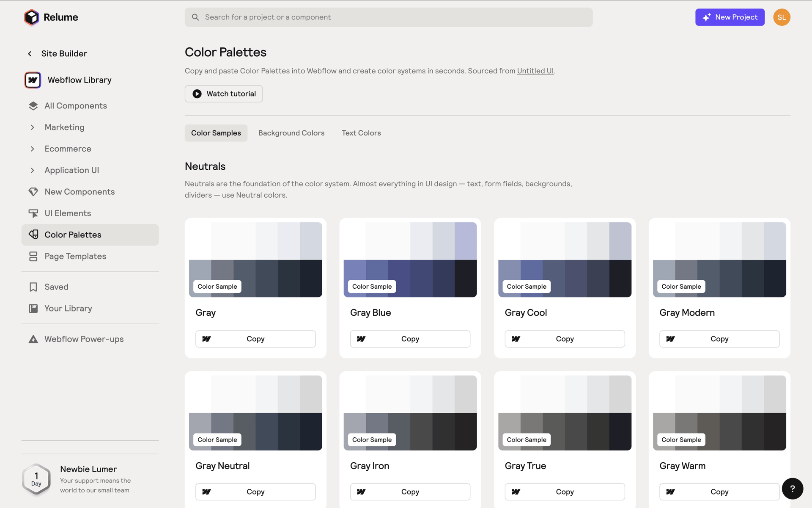Click the Saved bookmark icon
The image size is (812, 508).
[x=33, y=287]
